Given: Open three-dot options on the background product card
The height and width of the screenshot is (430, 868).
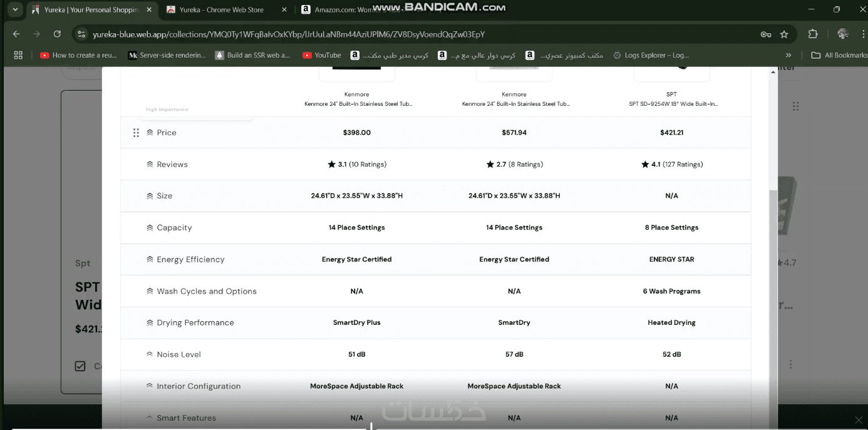Looking at the screenshot, I should [x=791, y=364].
